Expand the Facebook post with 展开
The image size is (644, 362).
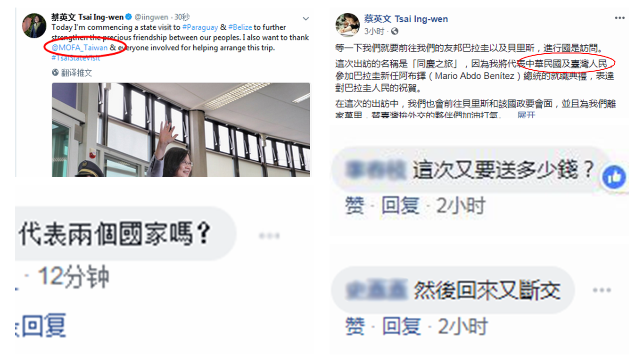(527, 115)
